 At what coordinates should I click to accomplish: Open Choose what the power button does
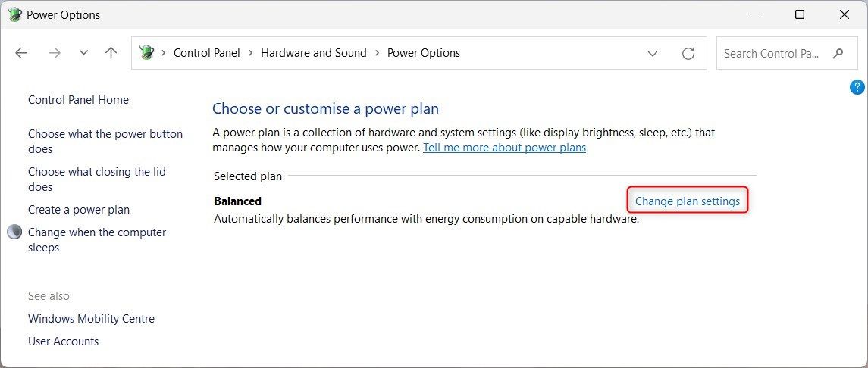tap(105, 141)
